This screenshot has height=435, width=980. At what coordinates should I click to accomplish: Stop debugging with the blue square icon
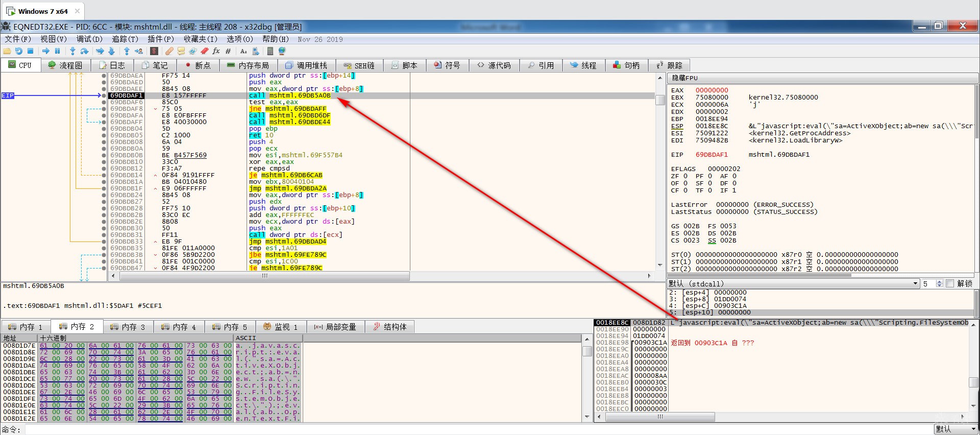[x=30, y=51]
